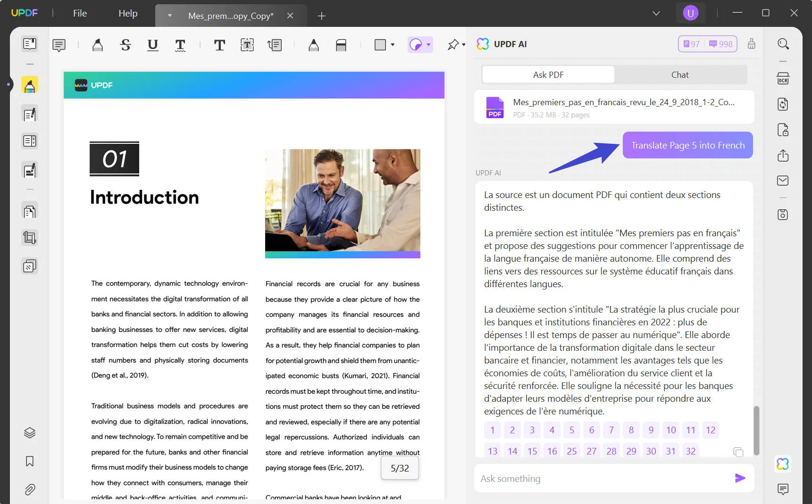
Task: Switch to the Chat tab
Action: 680,74
